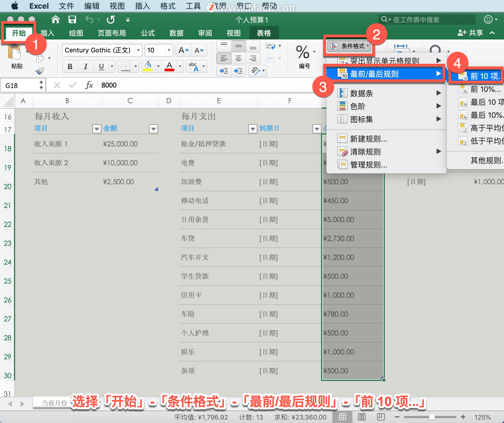The height and width of the screenshot is (423, 504).
Task: Toggle middle vertical alignment
Action: (239, 46)
